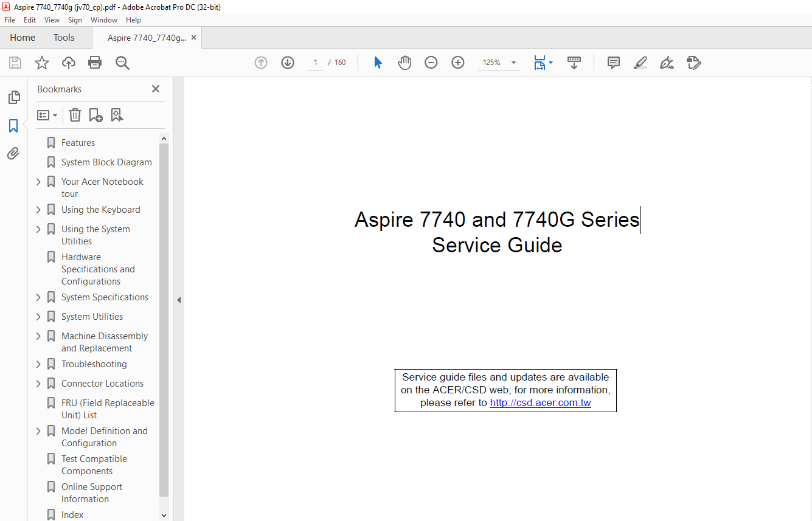Delete selected bookmark with the trash icon

(x=75, y=115)
